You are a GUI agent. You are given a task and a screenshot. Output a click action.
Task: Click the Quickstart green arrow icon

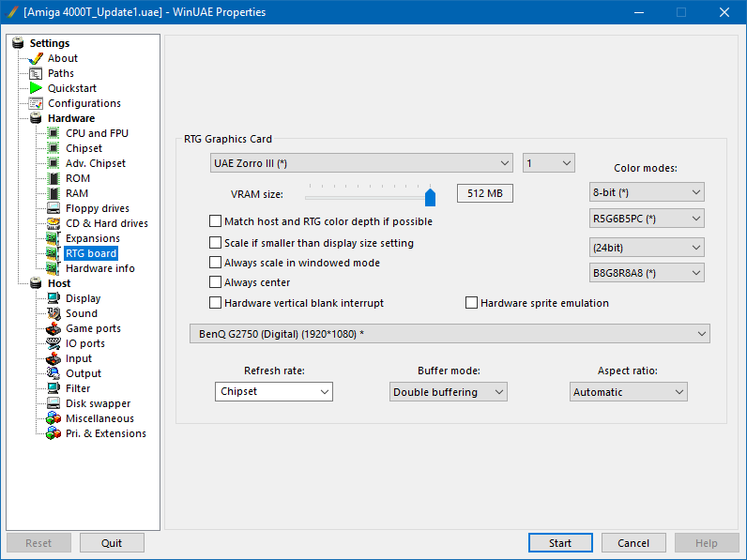(36, 88)
